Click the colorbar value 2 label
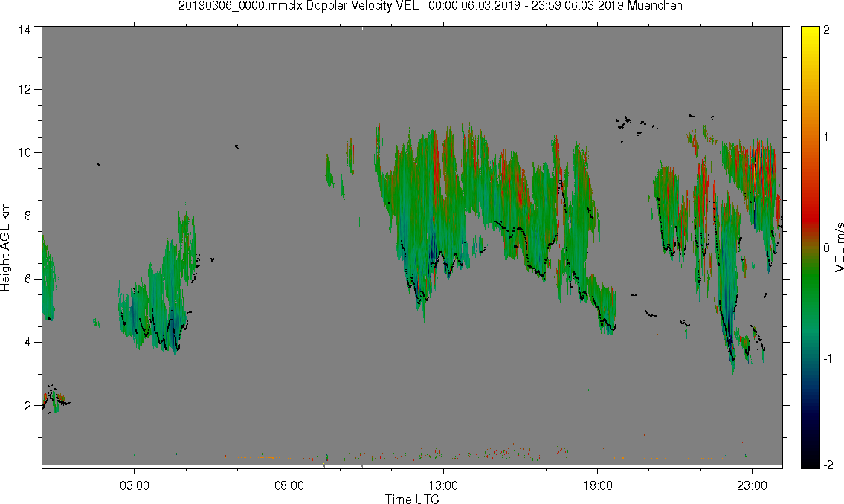 (827, 30)
